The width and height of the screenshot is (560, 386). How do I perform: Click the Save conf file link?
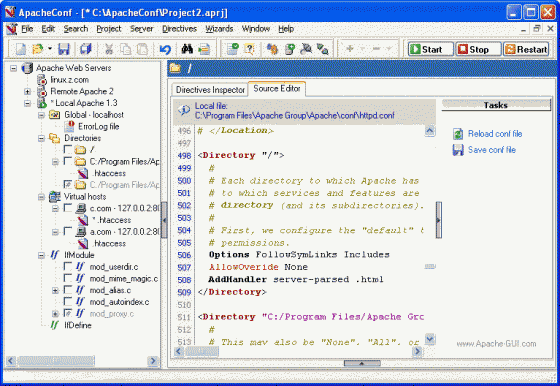click(x=492, y=150)
